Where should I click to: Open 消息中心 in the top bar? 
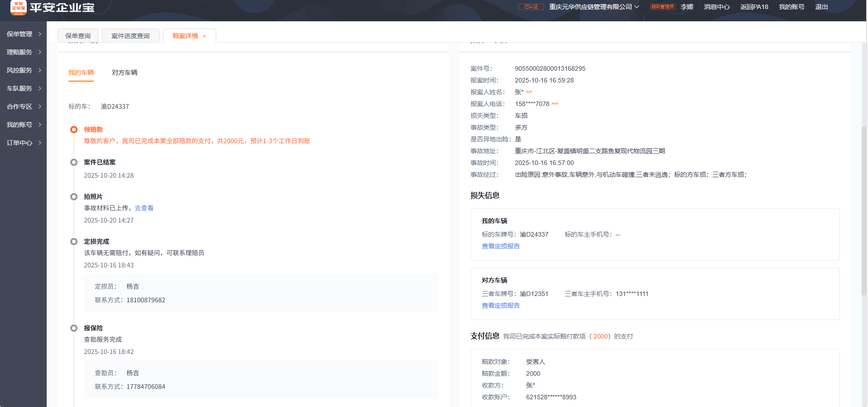717,7
